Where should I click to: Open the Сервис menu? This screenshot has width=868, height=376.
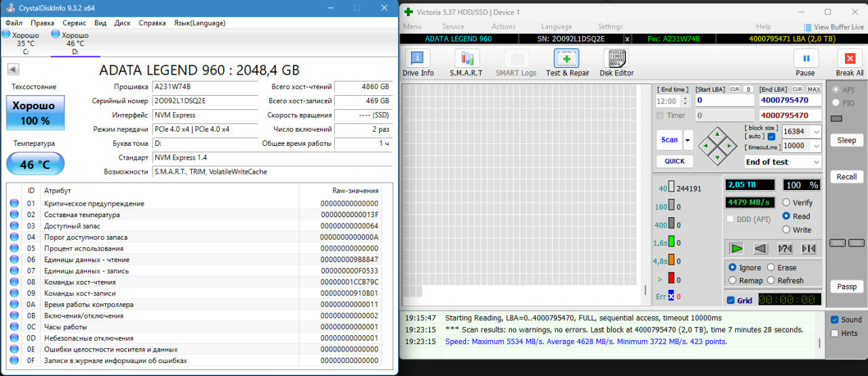(x=75, y=22)
